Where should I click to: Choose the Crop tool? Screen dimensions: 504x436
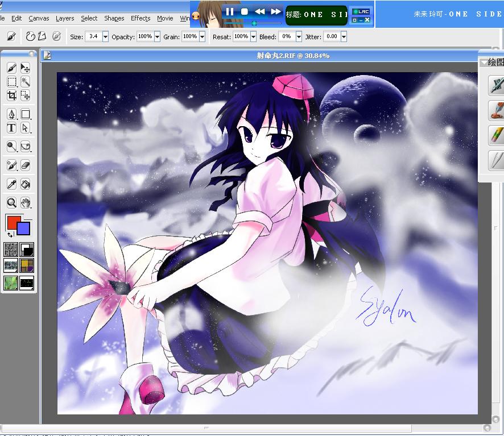11,95
